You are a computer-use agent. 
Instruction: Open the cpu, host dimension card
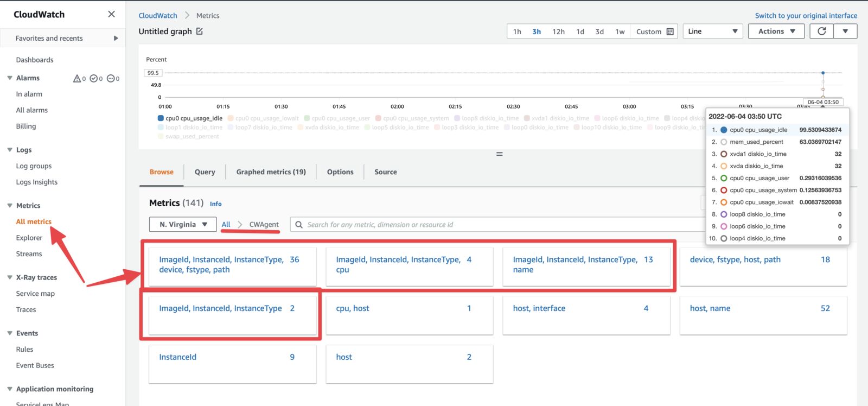coord(410,315)
